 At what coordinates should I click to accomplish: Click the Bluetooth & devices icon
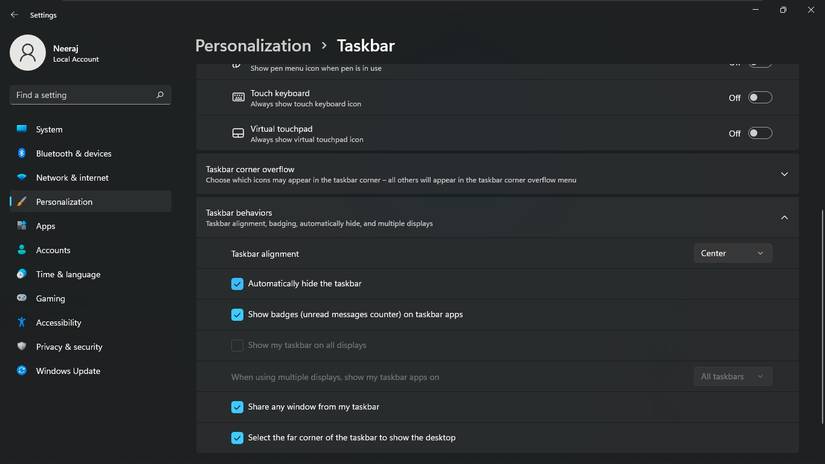tap(21, 153)
